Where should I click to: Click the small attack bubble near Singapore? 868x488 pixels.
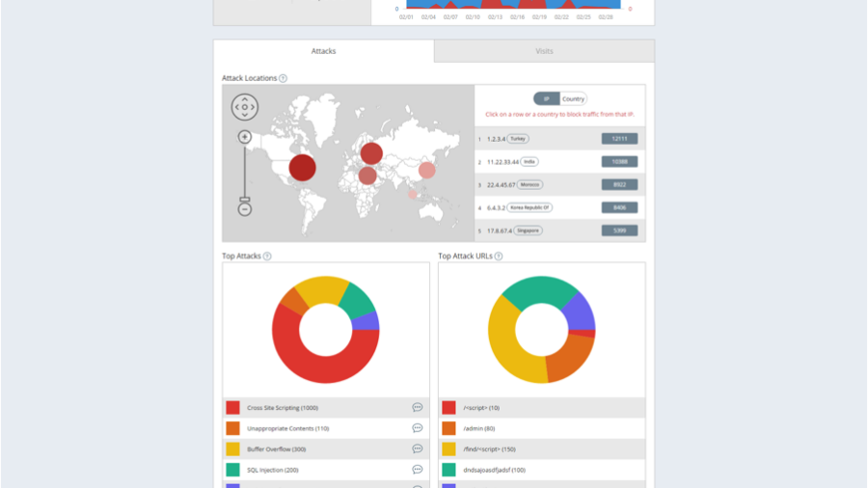coord(413,194)
